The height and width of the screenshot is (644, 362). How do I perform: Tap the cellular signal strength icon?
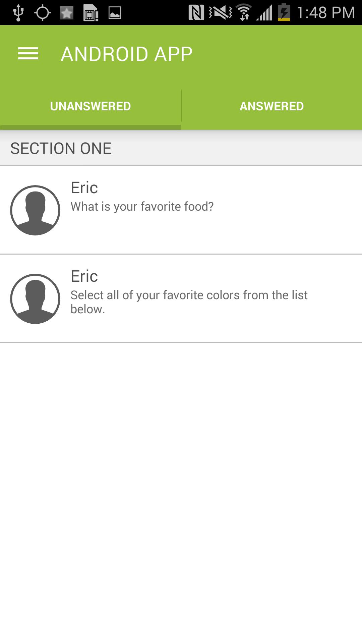pos(264,13)
